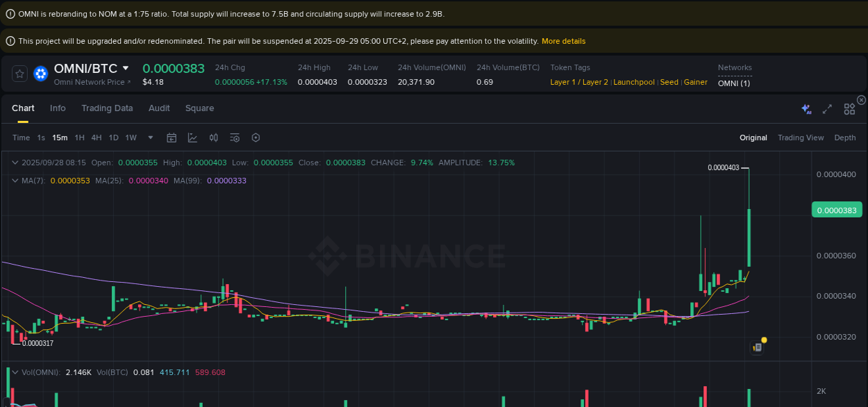This screenshot has height=407, width=868.
Task: Expand chart to fullscreen with arrow icon
Action: tap(826, 109)
